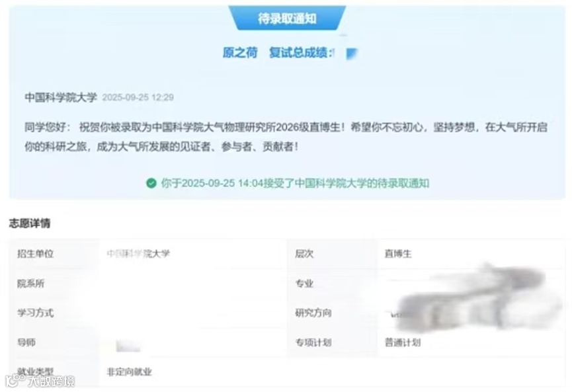Click sender name 中国科学院大学
The width and height of the screenshot is (572, 392).
click(61, 97)
